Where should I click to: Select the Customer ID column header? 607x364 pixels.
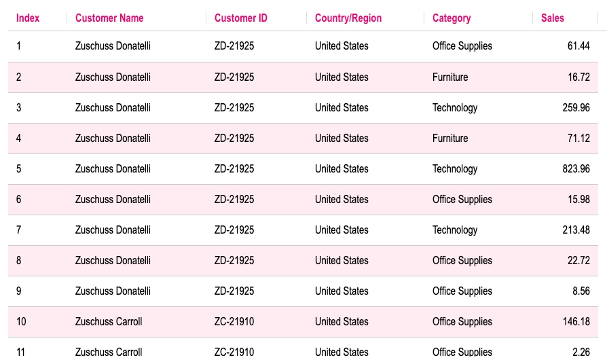coord(240,18)
